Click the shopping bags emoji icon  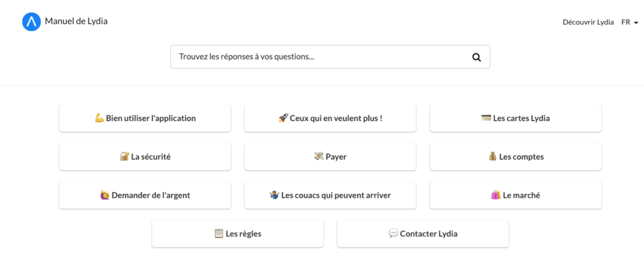(496, 195)
